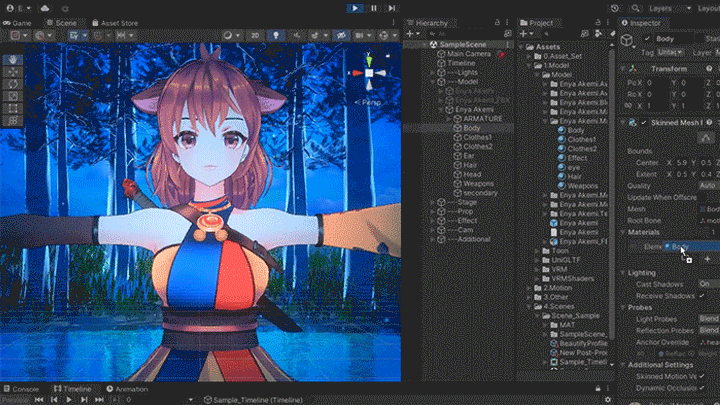Image resolution: width=720 pixels, height=405 pixels.
Task: Open the settings gear in the top bar
Action: point(65,9)
